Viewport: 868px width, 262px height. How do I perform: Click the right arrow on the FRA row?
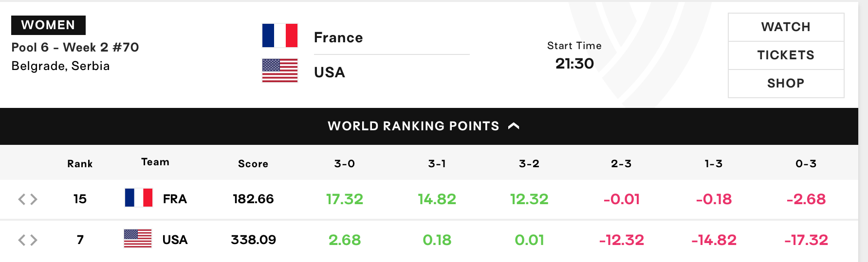[x=34, y=199]
